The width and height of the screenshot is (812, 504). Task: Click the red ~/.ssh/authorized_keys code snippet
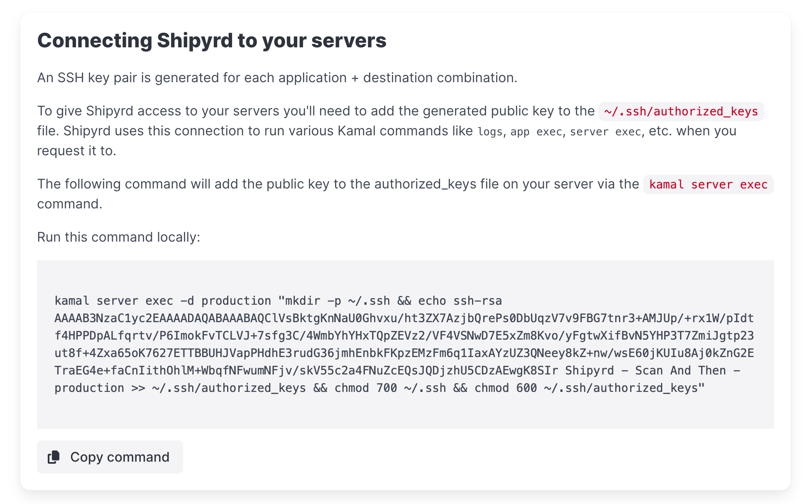[x=681, y=111]
